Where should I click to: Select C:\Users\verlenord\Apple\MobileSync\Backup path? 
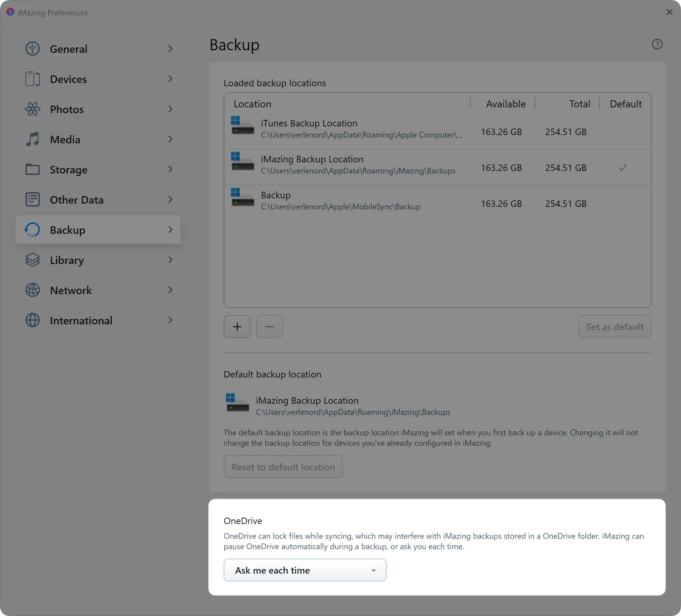click(x=341, y=207)
